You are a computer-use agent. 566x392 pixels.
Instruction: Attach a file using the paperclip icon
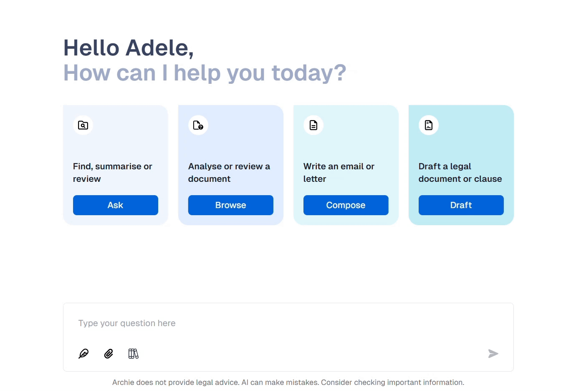109,354
